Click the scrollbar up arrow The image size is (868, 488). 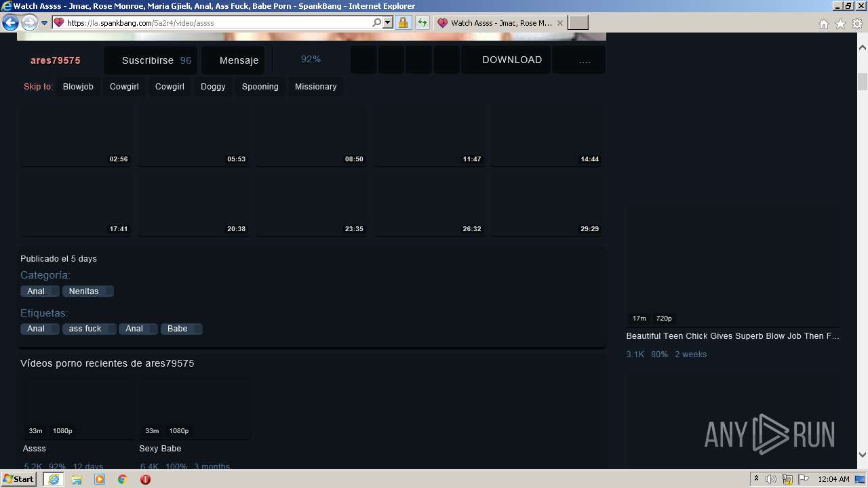click(863, 48)
